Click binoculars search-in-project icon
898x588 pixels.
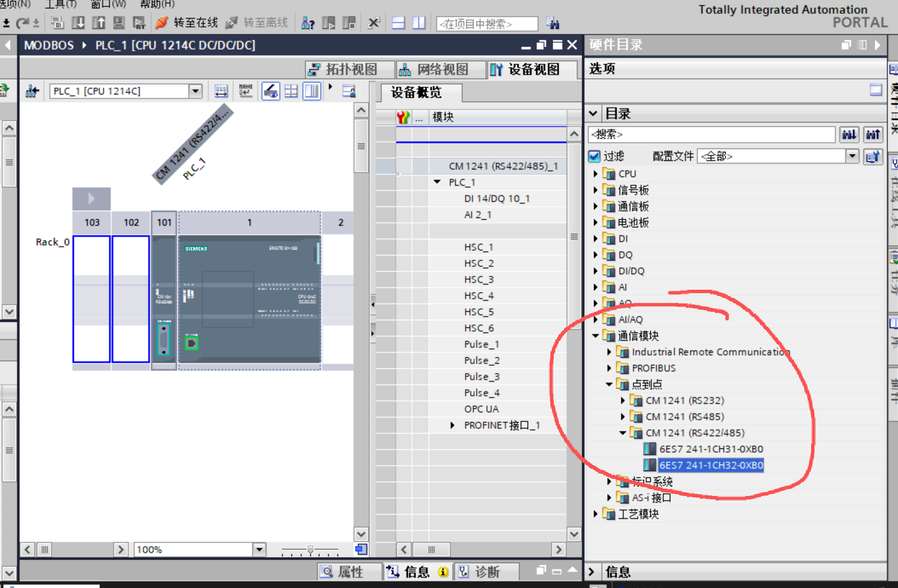point(553,23)
